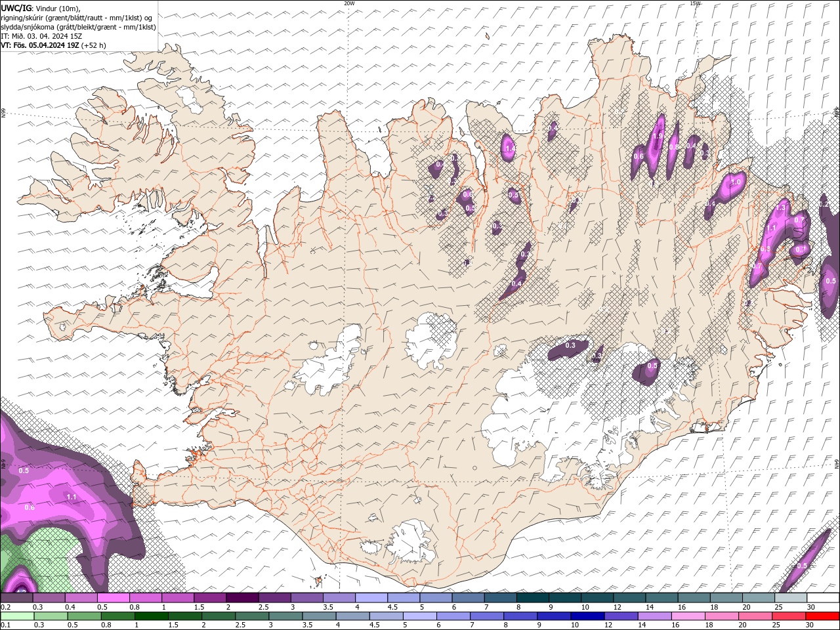Screen dimensions: 840x630
Task: Click the top-row legend swatch labeled 3.5
Action: click(339, 598)
